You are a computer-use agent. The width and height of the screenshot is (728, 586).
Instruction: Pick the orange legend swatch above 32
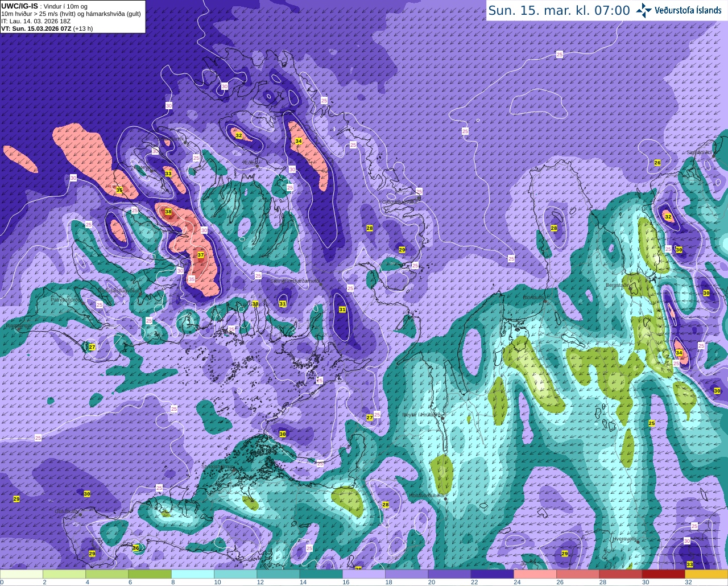(x=706, y=574)
